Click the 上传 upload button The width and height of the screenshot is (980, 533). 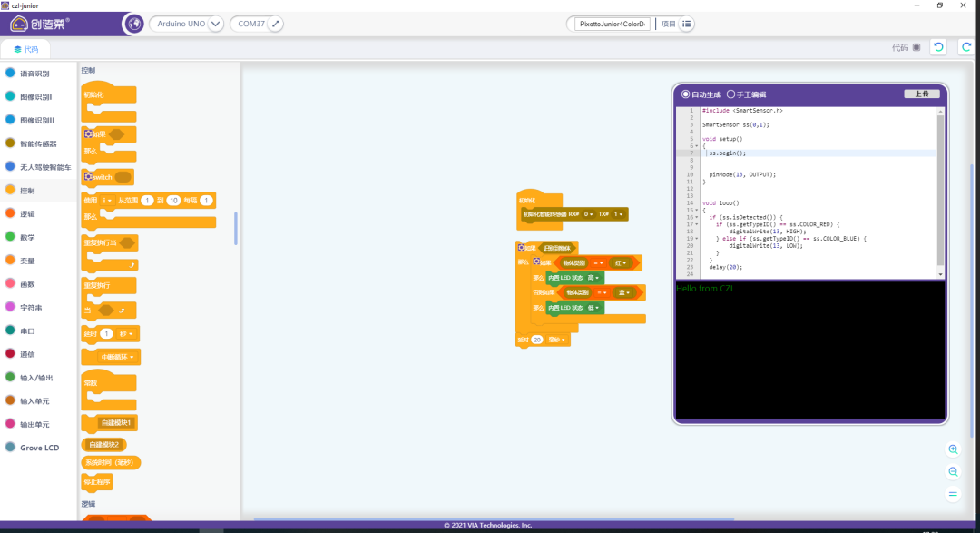921,94
